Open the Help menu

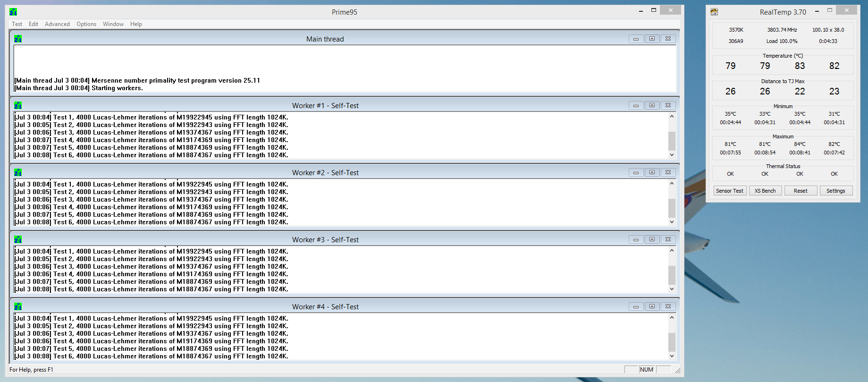click(136, 24)
